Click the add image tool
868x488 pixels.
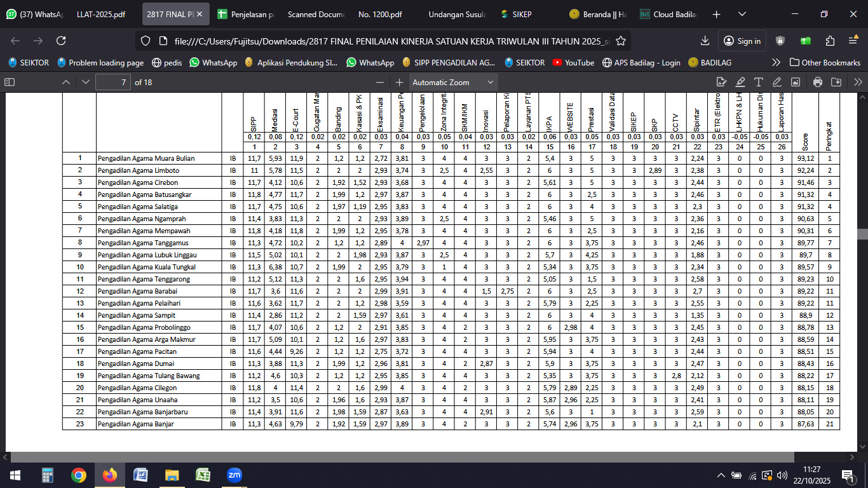click(795, 82)
